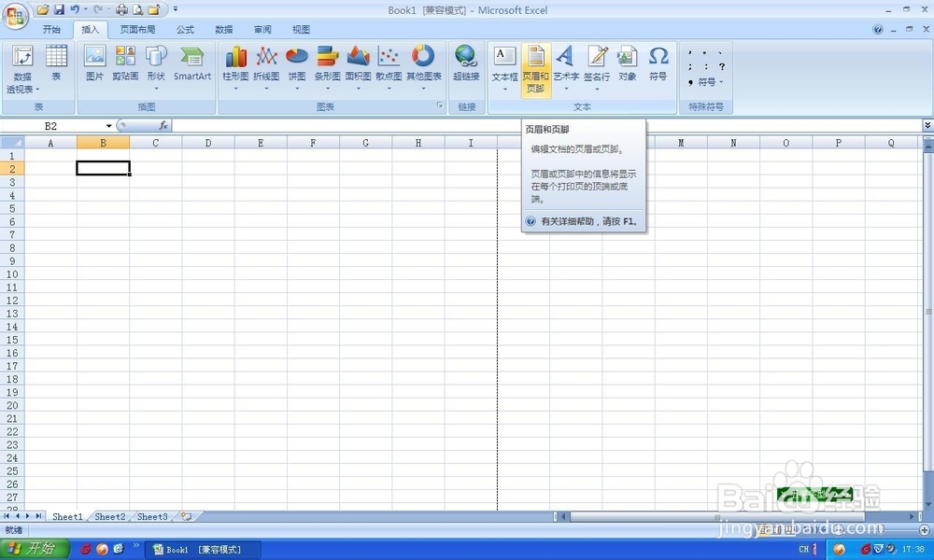Image resolution: width=934 pixels, height=560 pixels.
Task: Switch to the 审阅 (Review) tab
Action: 262,29
